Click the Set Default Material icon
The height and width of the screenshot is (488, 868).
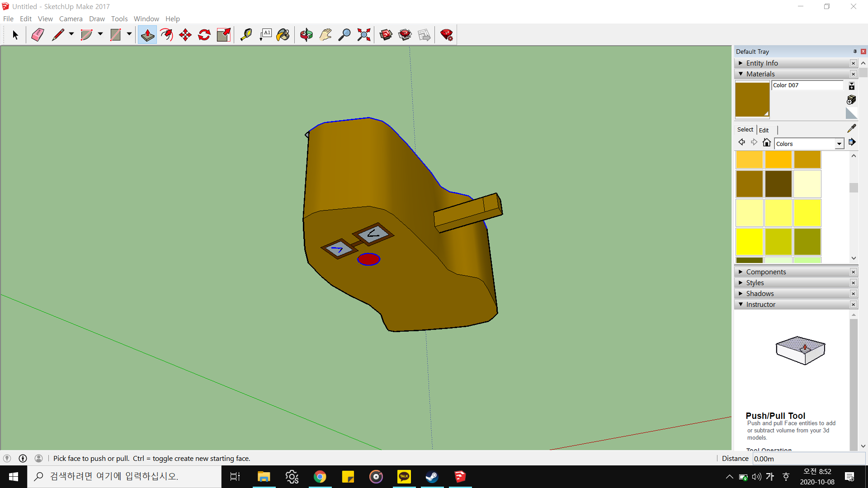[x=851, y=113]
